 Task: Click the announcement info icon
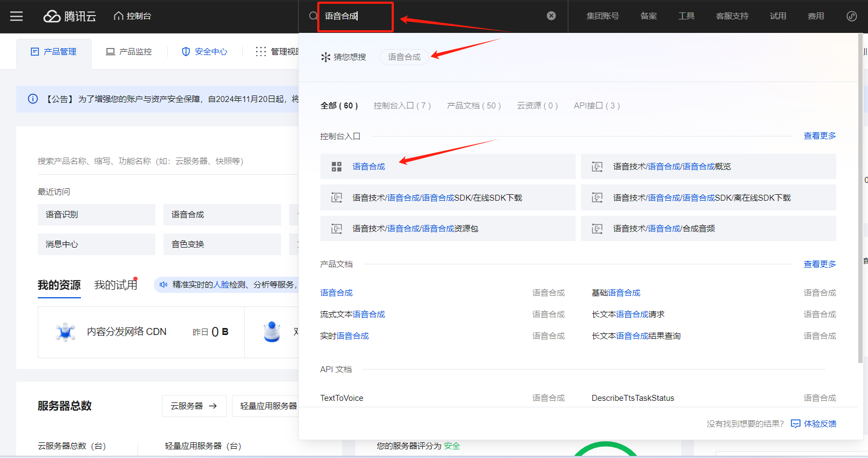point(33,99)
